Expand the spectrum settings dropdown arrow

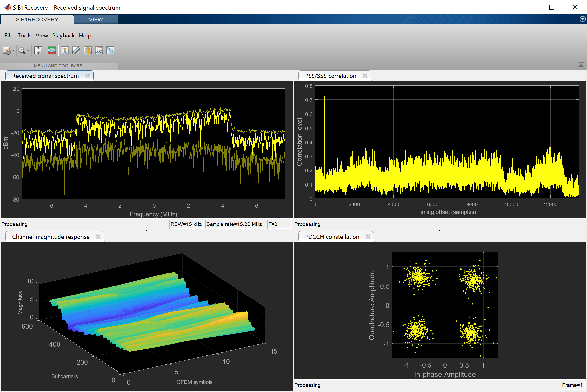(14, 51)
